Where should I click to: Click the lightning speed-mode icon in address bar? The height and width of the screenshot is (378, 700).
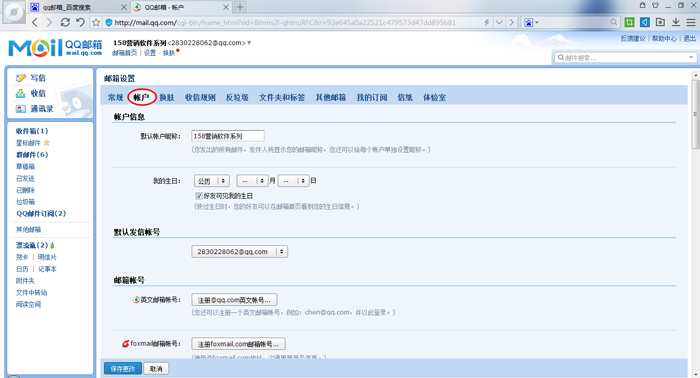point(487,22)
